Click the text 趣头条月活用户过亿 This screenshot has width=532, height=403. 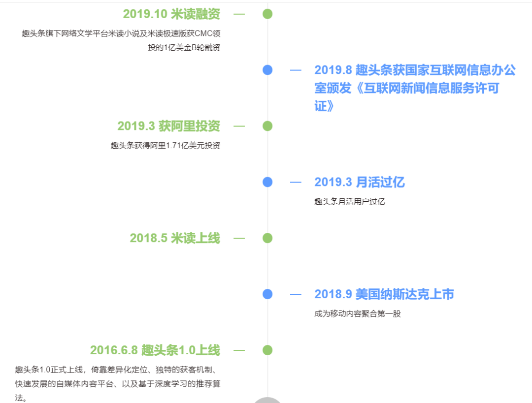(349, 202)
